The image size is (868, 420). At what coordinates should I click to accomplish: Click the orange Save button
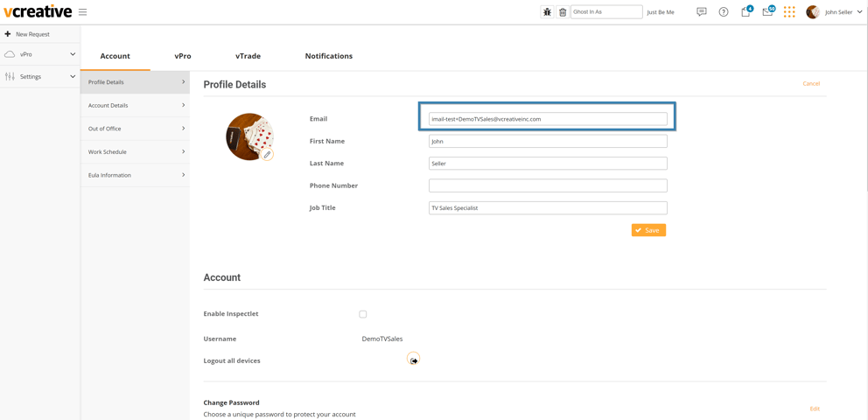click(648, 230)
